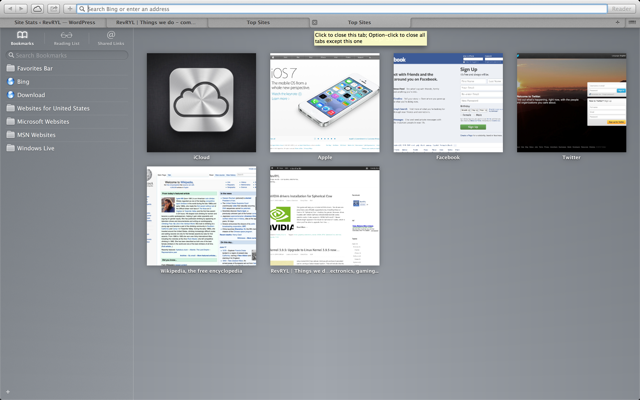640x400 pixels.
Task: Click the Search Bookmarks field
Action: tap(67, 55)
